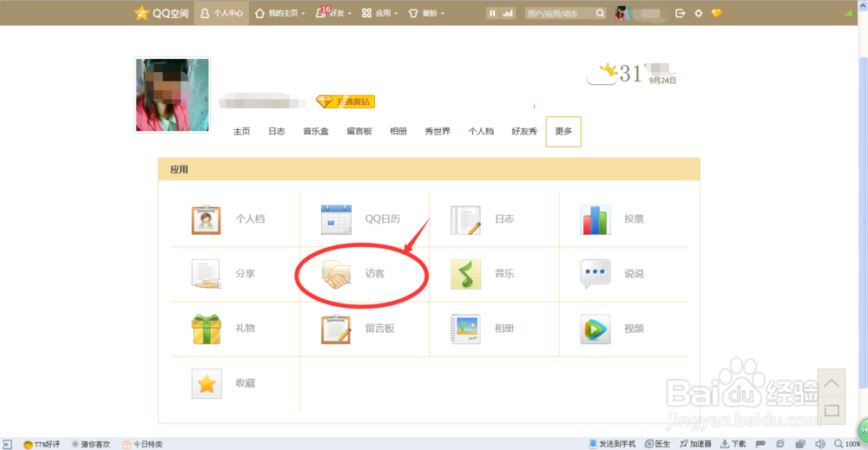Open the 医生 browser doctor tool
The height and width of the screenshot is (450, 868).
pyautogui.click(x=658, y=444)
